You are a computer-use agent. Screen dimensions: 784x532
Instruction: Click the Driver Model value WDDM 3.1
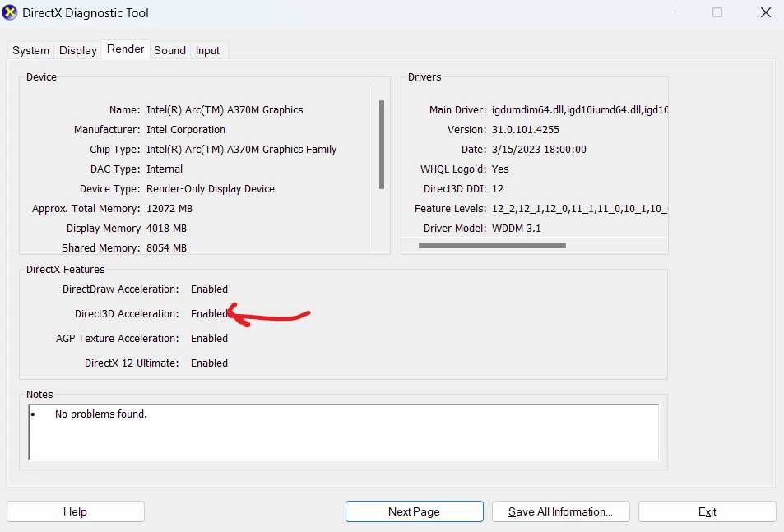pos(517,229)
